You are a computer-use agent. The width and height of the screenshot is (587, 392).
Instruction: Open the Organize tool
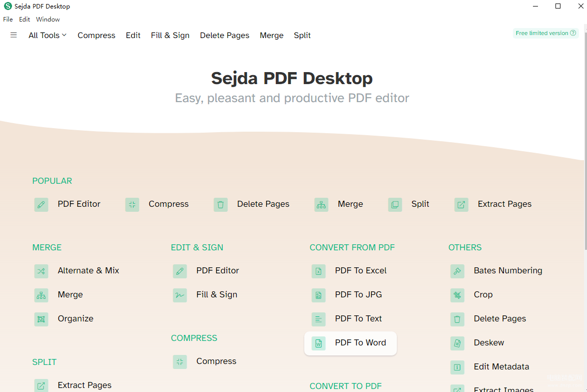76,318
